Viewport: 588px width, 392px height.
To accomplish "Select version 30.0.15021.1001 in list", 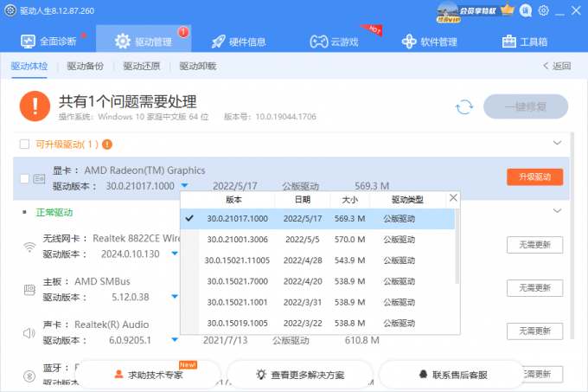I will [317, 302].
